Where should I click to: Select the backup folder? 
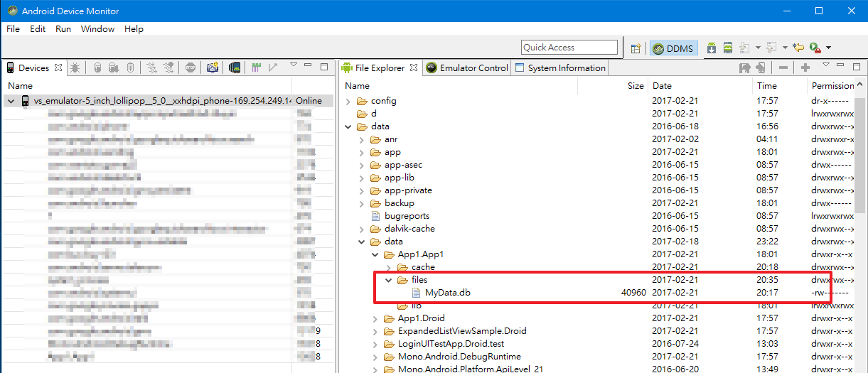pyautogui.click(x=399, y=203)
